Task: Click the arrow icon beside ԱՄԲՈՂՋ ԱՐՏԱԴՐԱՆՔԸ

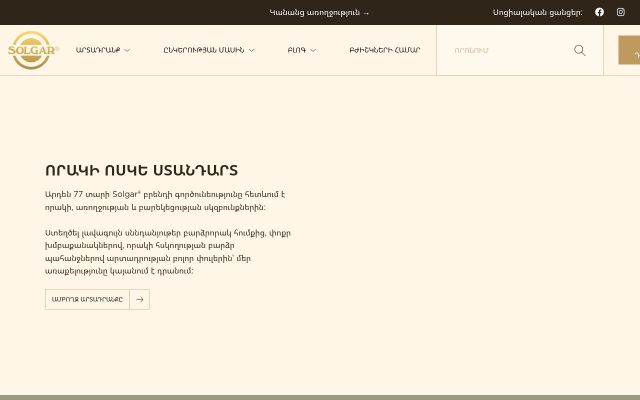Action: [140, 299]
